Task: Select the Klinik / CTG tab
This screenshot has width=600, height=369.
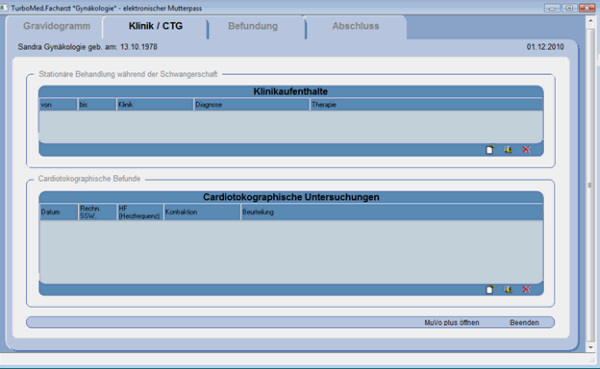Action: pyautogui.click(x=155, y=26)
